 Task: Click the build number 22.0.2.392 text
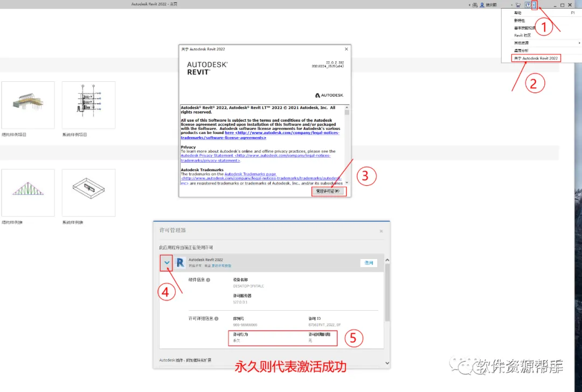click(335, 62)
